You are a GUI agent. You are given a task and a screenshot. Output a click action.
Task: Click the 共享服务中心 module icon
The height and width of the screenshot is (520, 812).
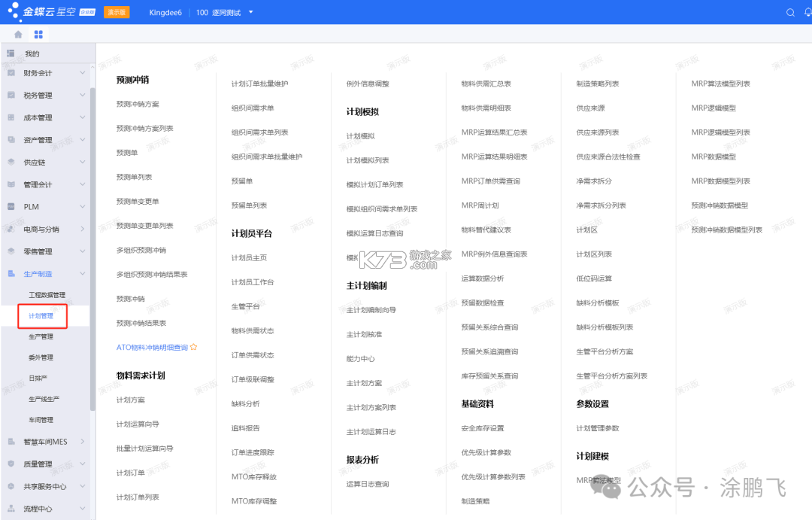click(11, 486)
